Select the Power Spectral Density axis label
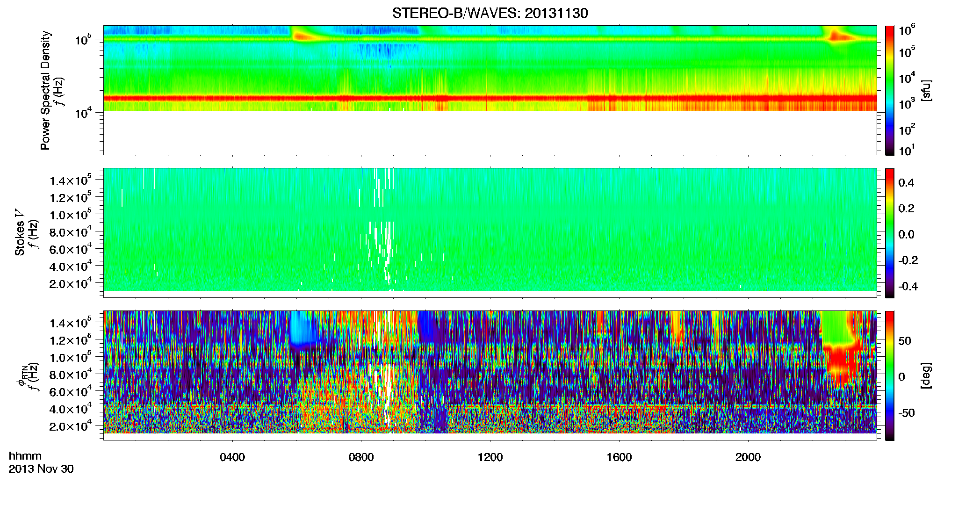The height and width of the screenshot is (505, 980). click(x=45, y=90)
